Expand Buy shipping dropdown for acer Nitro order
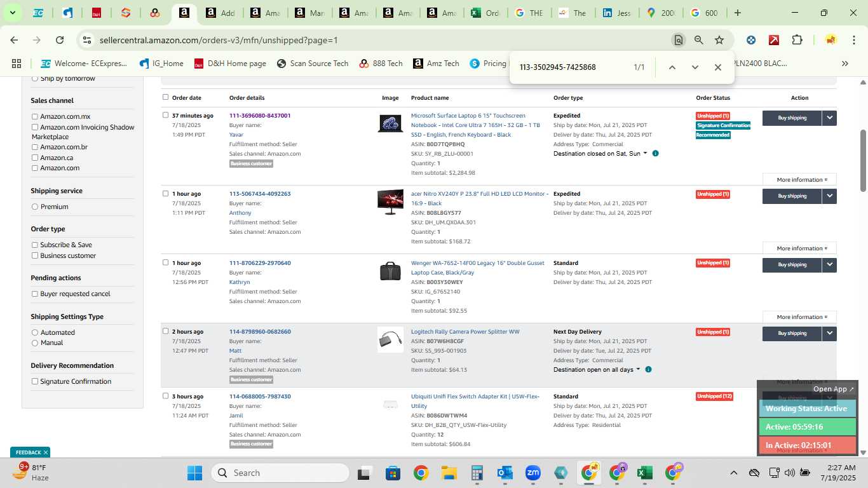The image size is (868, 488). [x=829, y=196]
